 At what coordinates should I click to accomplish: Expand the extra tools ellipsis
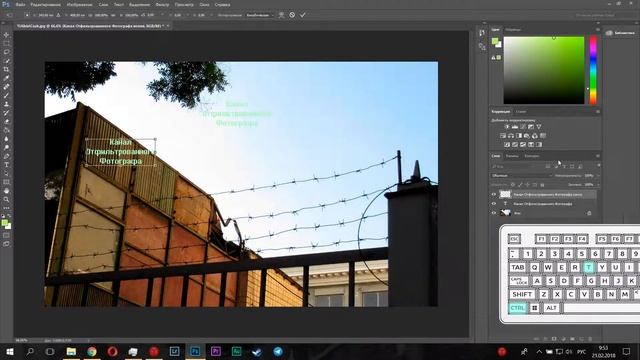click(x=6, y=208)
